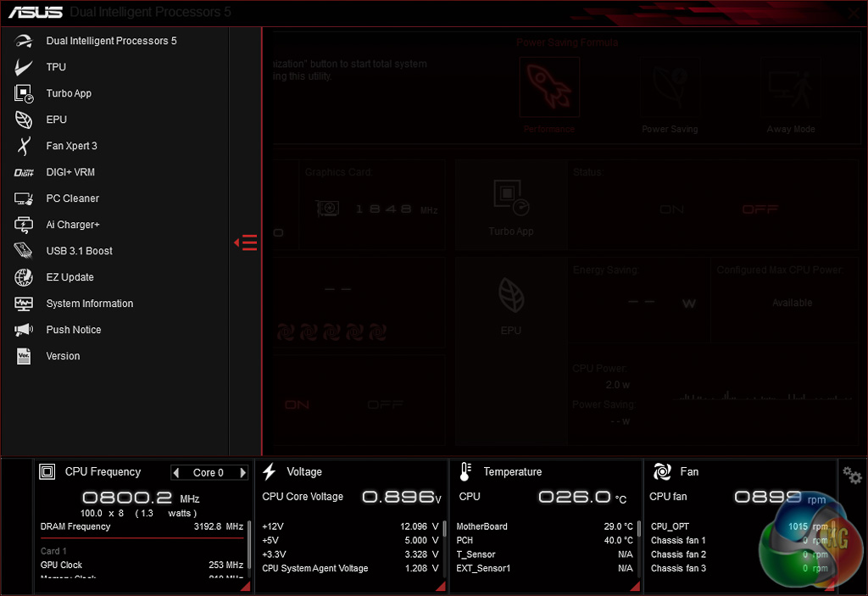Click the Away Mode label

pyautogui.click(x=791, y=129)
